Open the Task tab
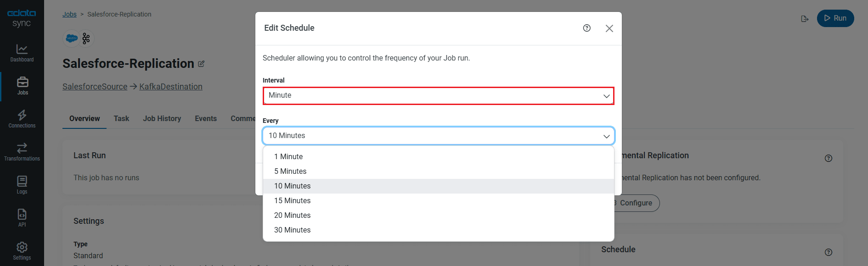This screenshot has height=266, width=868. click(x=121, y=119)
